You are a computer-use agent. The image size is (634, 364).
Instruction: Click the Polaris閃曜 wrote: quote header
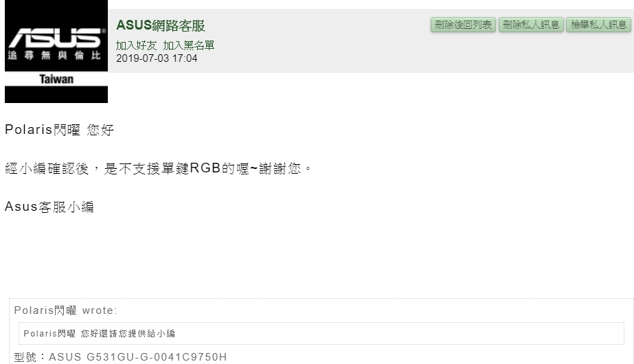65,310
